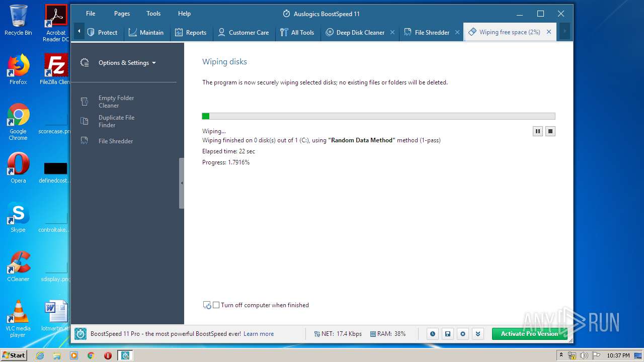Switch to the All Tools tab
The height and width of the screenshot is (362, 644).
pyautogui.click(x=297, y=32)
